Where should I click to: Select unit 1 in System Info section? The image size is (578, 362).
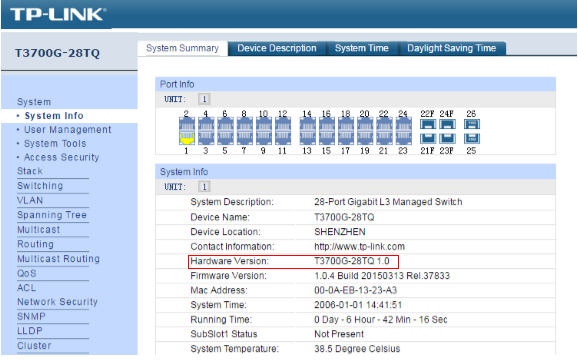point(204,187)
